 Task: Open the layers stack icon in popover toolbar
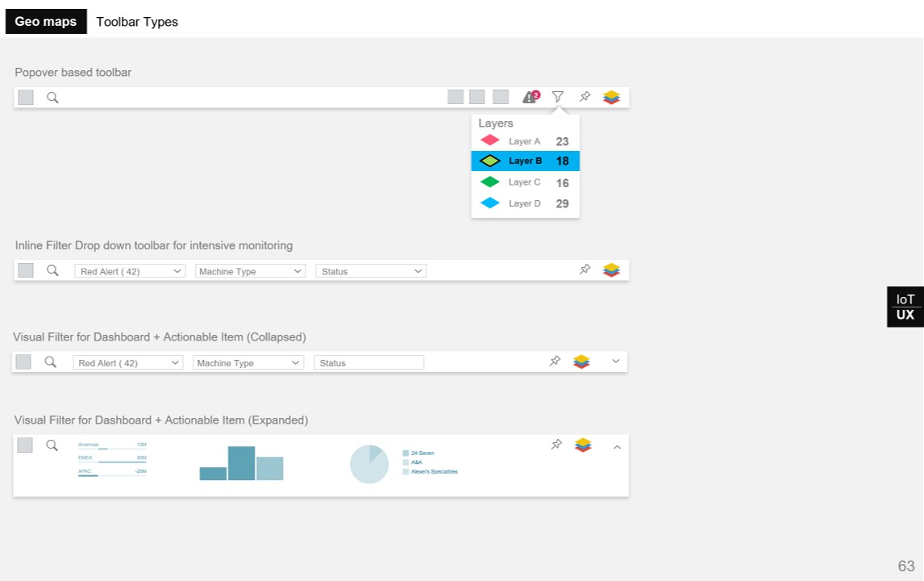611,97
